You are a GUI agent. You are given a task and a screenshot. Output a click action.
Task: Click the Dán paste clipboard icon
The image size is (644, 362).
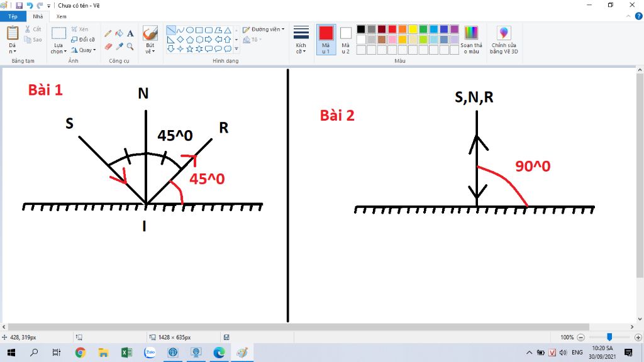[13, 33]
